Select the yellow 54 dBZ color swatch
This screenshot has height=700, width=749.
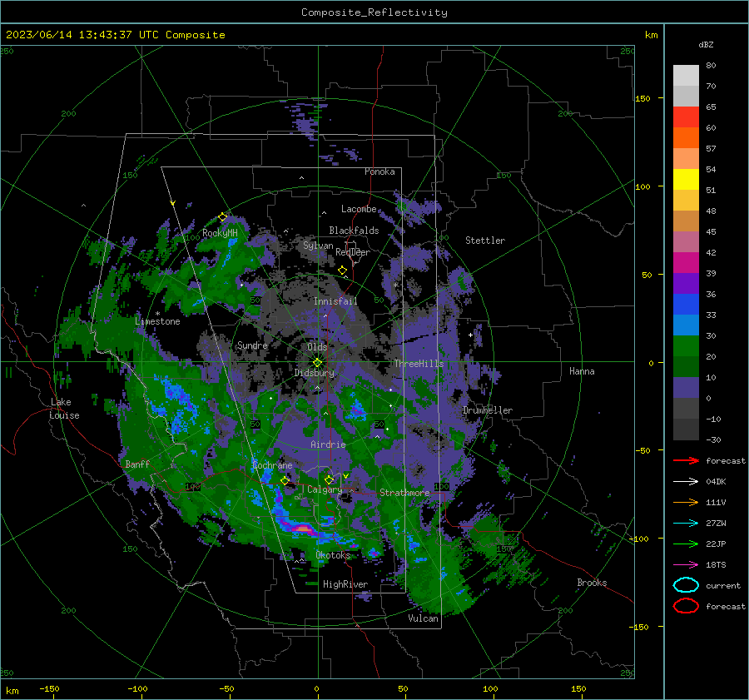point(686,179)
